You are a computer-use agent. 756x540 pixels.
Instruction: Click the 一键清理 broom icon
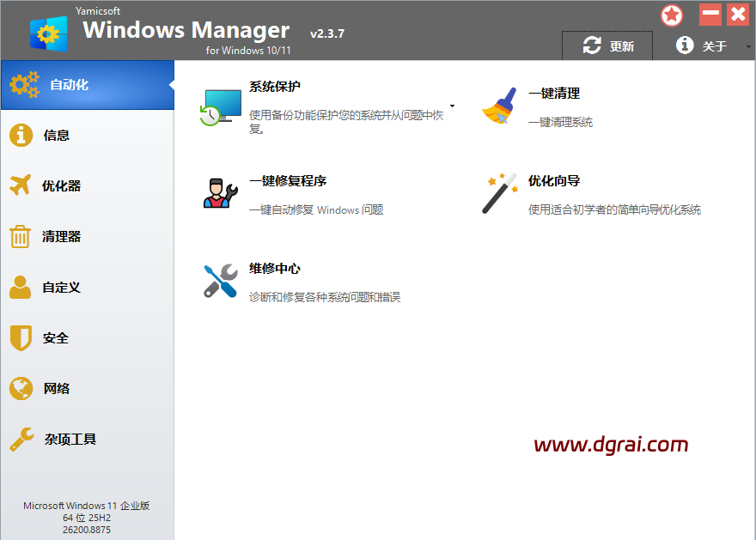pyautogui.click(x=499, y=106)
